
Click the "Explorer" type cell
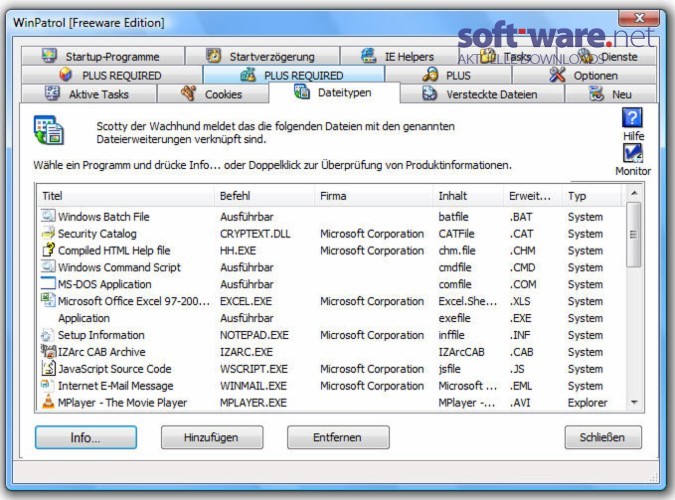tap(587, 402)
